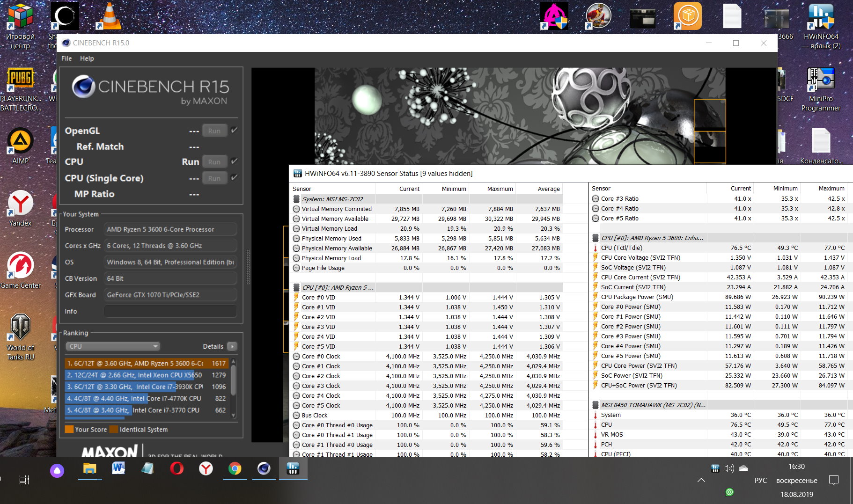This screenshot has width=853, height=504.
Task: Open the Ranking CPU dropdown in Cinebench
Action: coord(113,346)
